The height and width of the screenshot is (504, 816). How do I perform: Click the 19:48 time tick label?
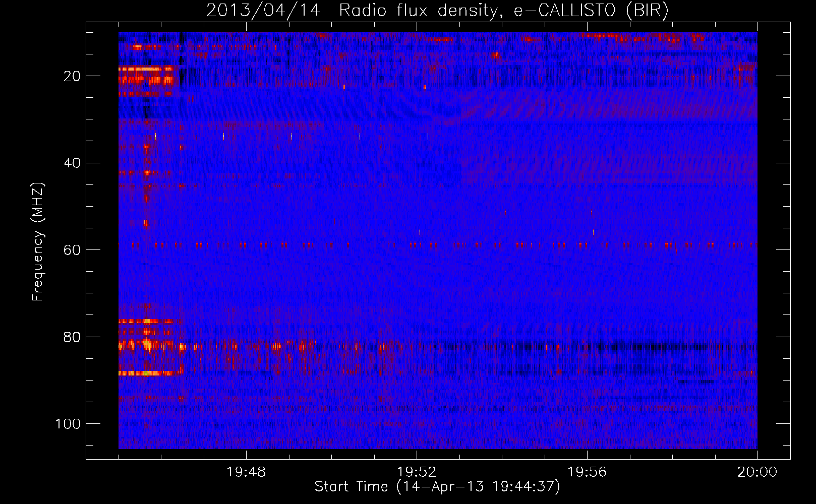[246, 472]
